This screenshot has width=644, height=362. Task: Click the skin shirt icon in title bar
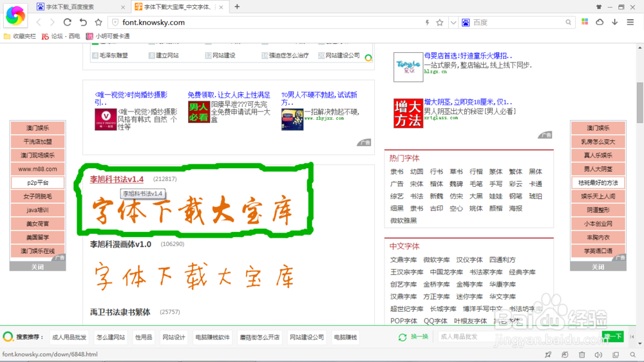[599, 7]
